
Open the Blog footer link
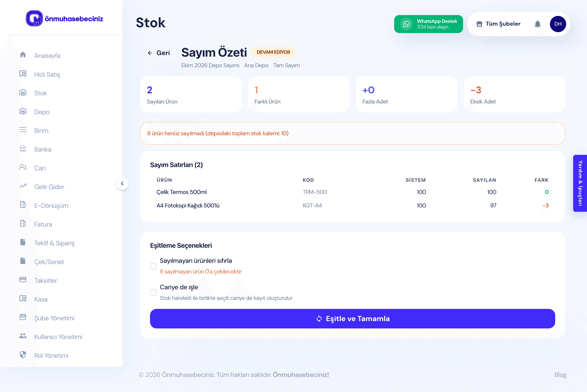(560, 375)
